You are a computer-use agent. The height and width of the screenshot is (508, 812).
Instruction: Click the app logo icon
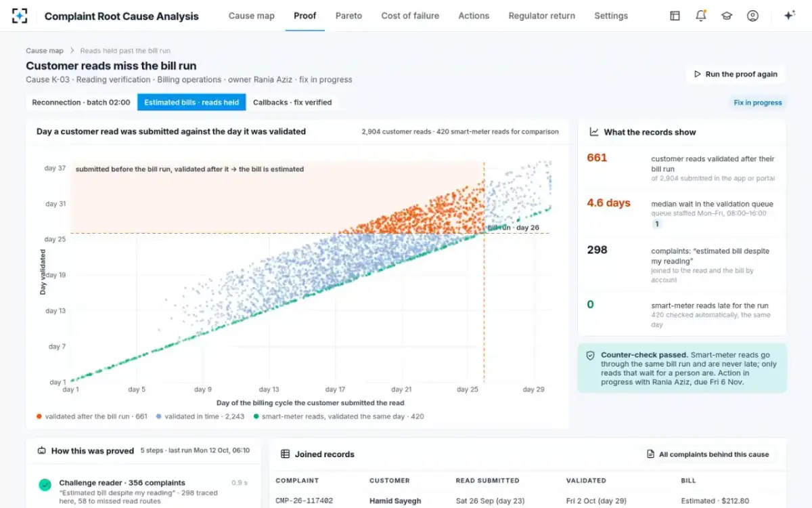pos(20,16)
